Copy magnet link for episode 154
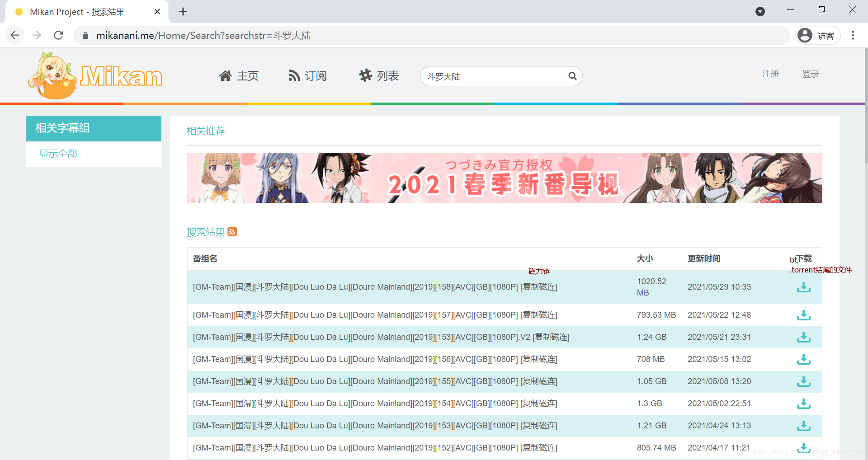This screenshot has width=868, height=460. (x=538, y=404)
